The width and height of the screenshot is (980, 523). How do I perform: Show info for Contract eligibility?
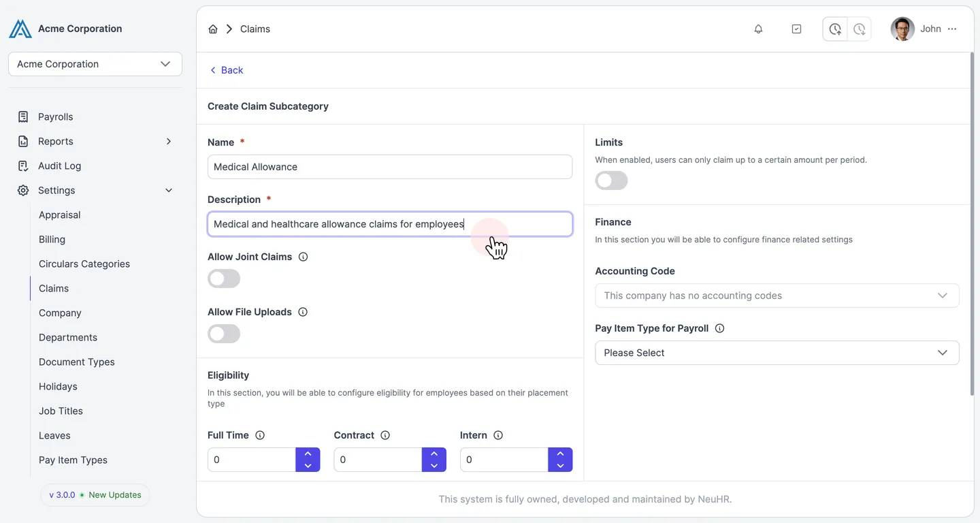[385, 435]
